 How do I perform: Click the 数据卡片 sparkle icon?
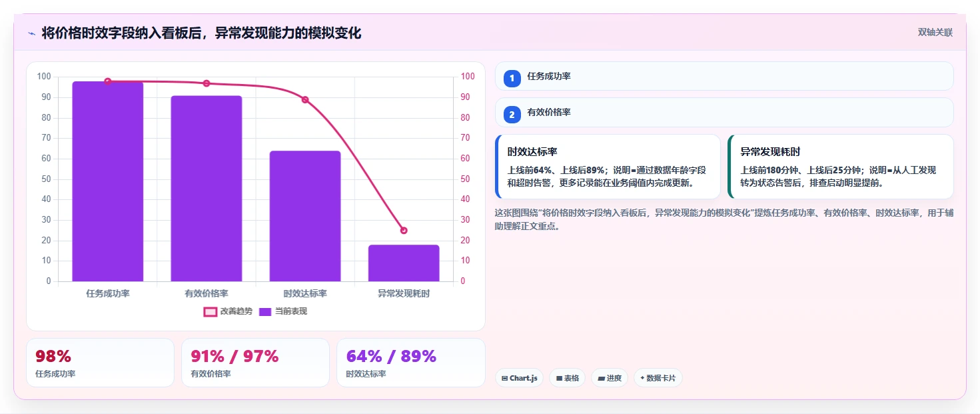[642, 378]
